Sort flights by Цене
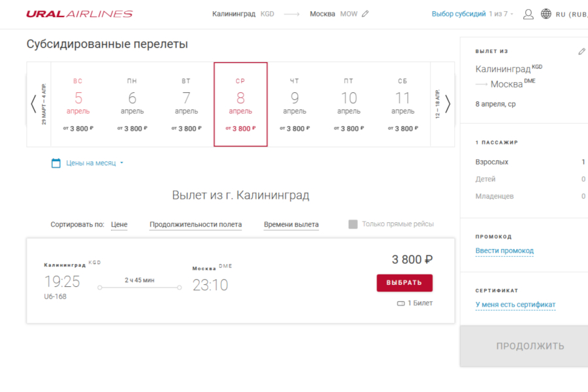 point(119,224)
